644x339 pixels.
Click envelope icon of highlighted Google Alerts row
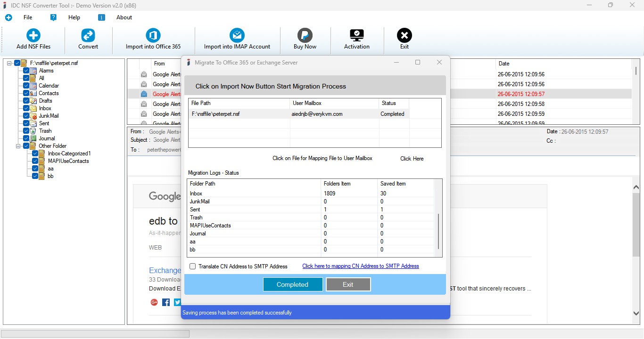[x=144, y=94]
